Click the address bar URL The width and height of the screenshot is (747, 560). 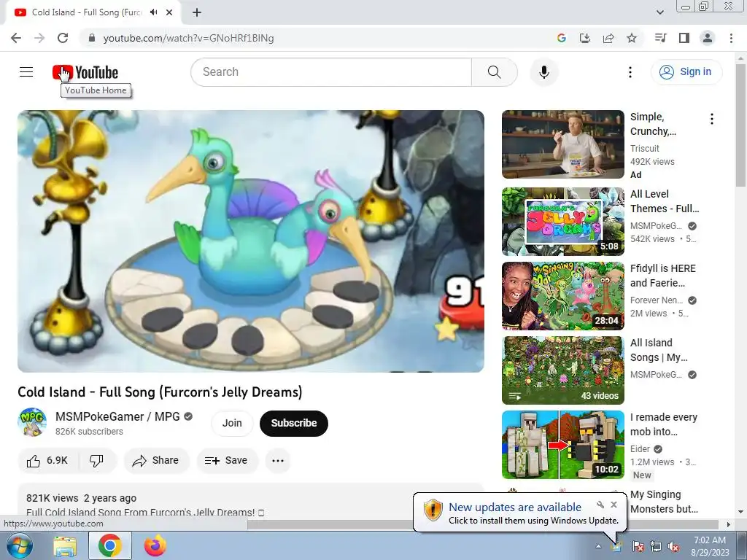[x=189, y=38]
